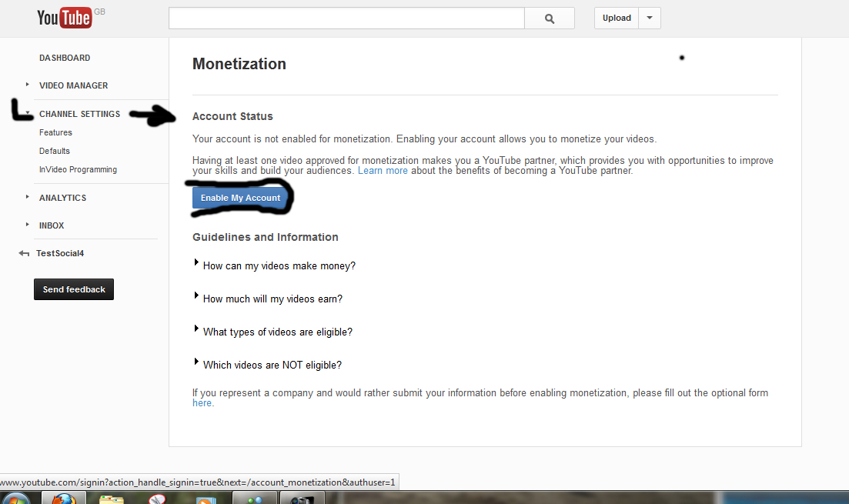Open the Dashboard section
Screen dimensions: 849x504
click(65, 58)
